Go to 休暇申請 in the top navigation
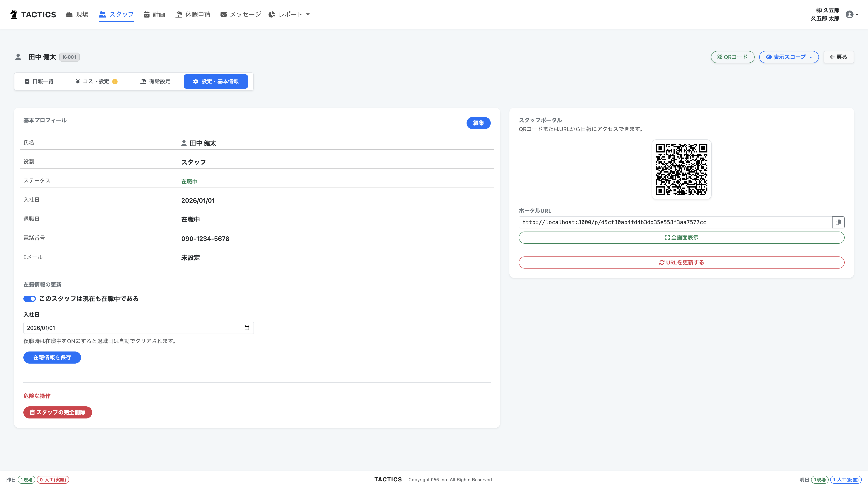Screen dimensions: 868x488 (193, 14)
